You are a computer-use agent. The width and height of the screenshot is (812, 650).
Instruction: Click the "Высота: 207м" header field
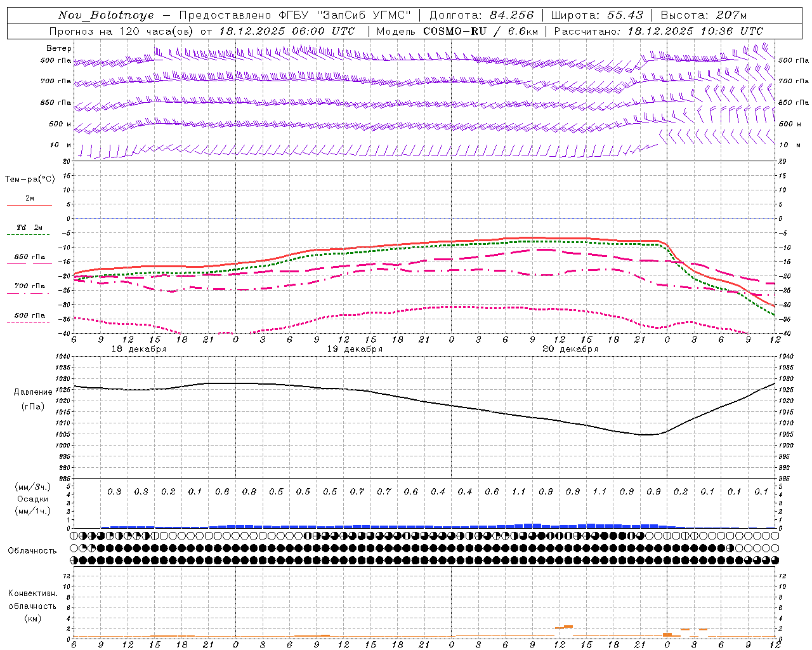click(x=704, y=15)
